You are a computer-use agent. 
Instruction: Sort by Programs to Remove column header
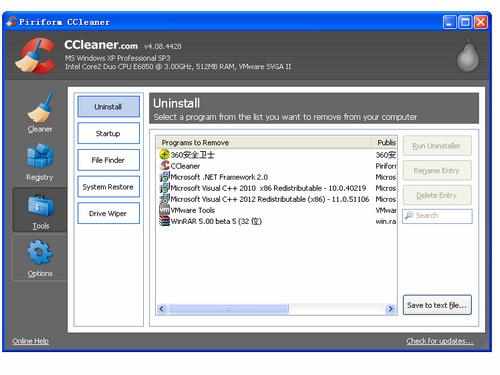point(264,143)
